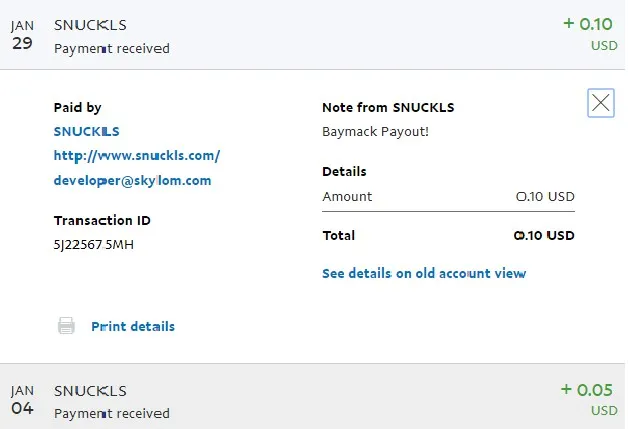Visit the http://www.snuckls.com/ link
This screenshot has height=429, width=628.
click(137, 156)
